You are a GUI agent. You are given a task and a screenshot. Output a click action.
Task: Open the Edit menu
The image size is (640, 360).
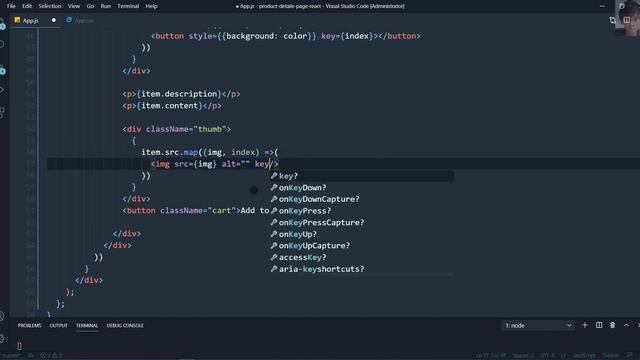click(27, 6)
